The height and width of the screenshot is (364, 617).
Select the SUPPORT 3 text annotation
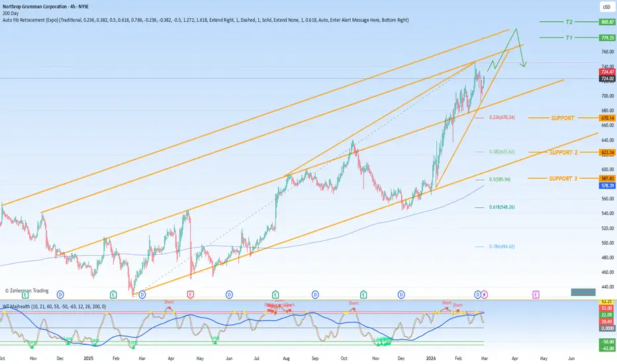coord(563,179)
